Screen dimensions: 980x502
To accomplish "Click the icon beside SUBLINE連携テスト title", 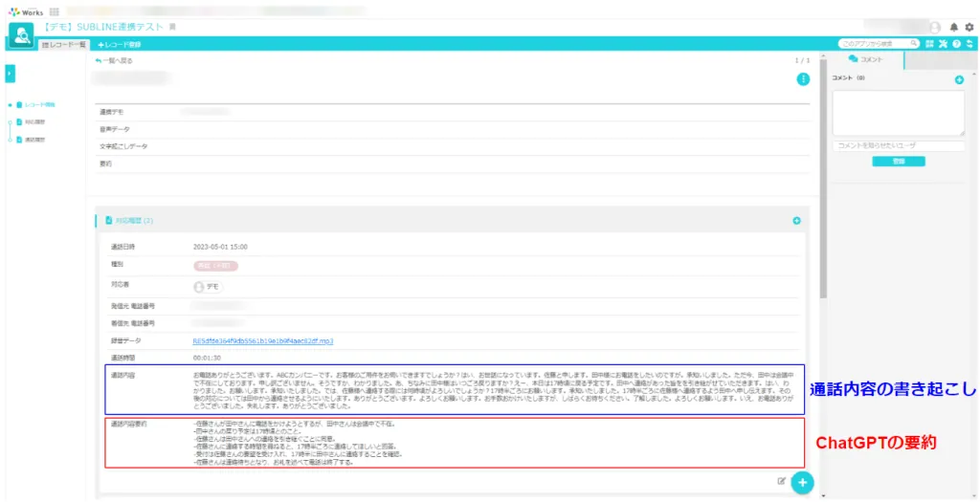I will pos(172,27).
